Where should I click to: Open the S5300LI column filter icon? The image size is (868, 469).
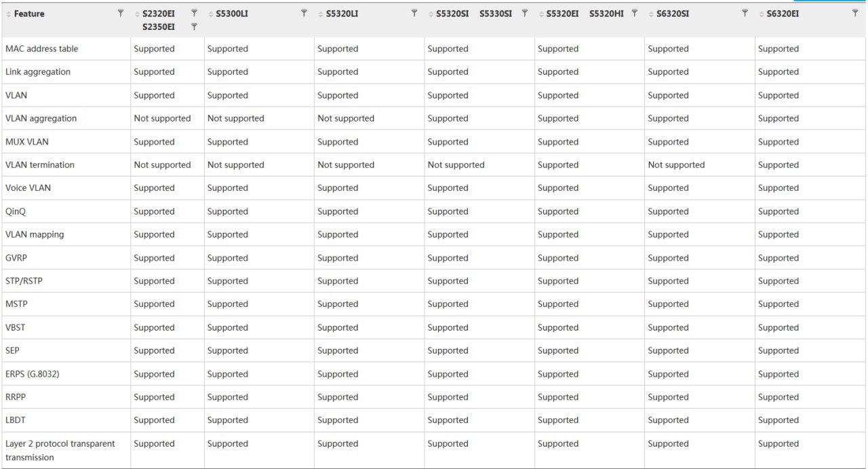tap(304, 13)
